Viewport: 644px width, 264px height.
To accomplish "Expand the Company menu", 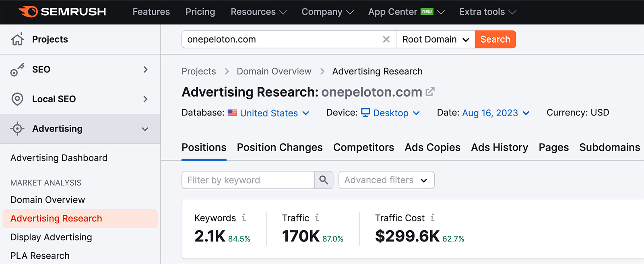I will point(328,12).
